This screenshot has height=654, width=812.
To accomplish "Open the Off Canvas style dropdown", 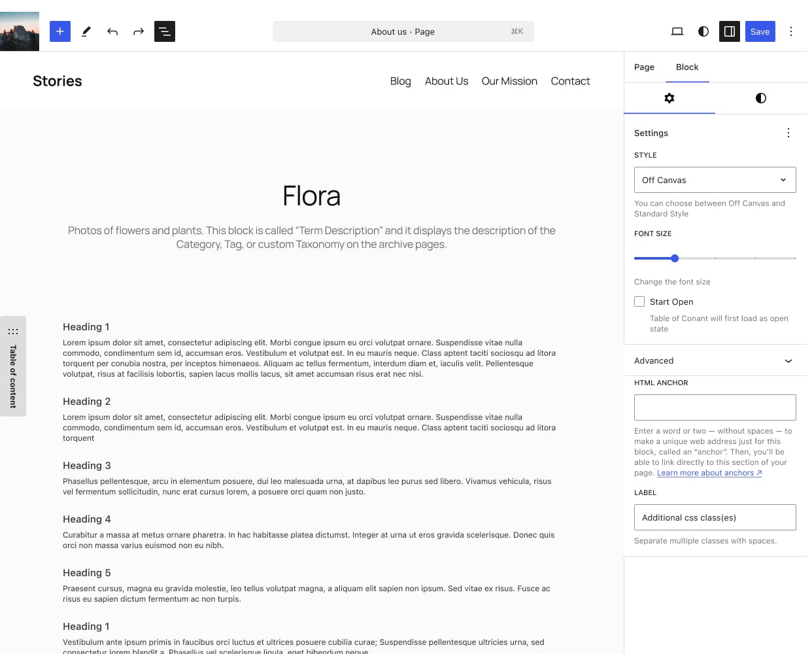I will point(715,180).
